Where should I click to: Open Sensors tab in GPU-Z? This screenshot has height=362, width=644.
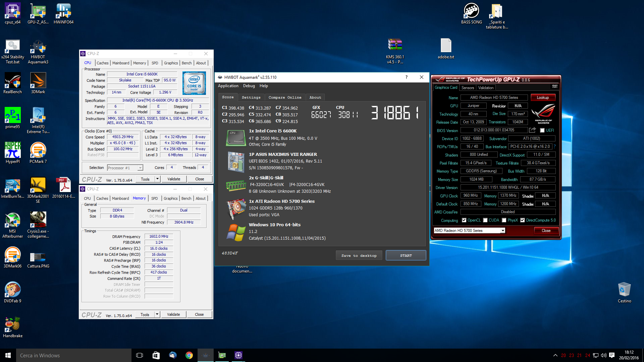tap(468, 88)
